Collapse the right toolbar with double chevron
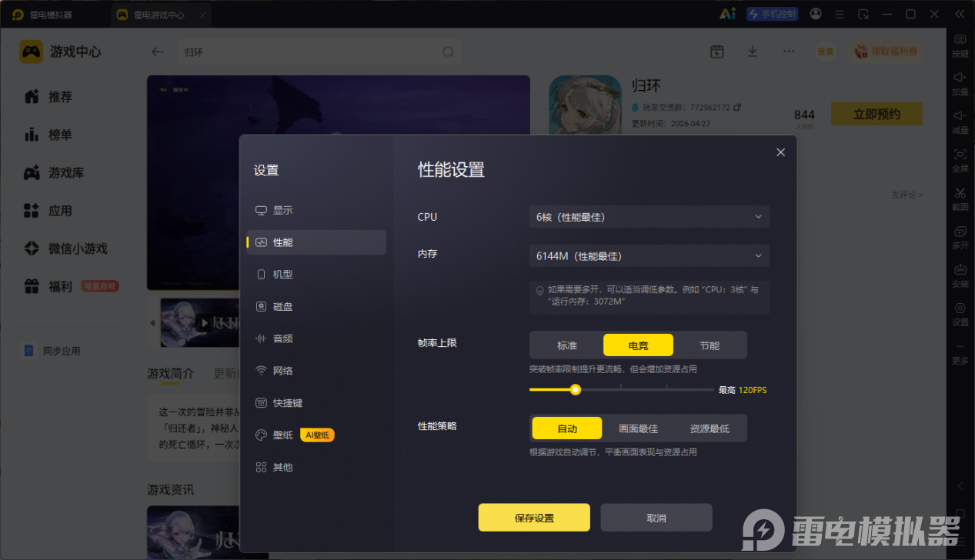 coord(959,14)
